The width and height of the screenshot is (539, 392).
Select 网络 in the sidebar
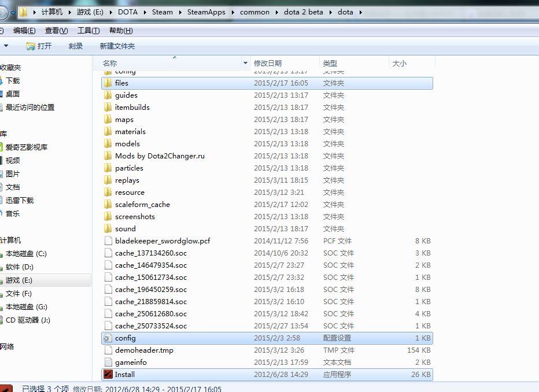point(7,347)
